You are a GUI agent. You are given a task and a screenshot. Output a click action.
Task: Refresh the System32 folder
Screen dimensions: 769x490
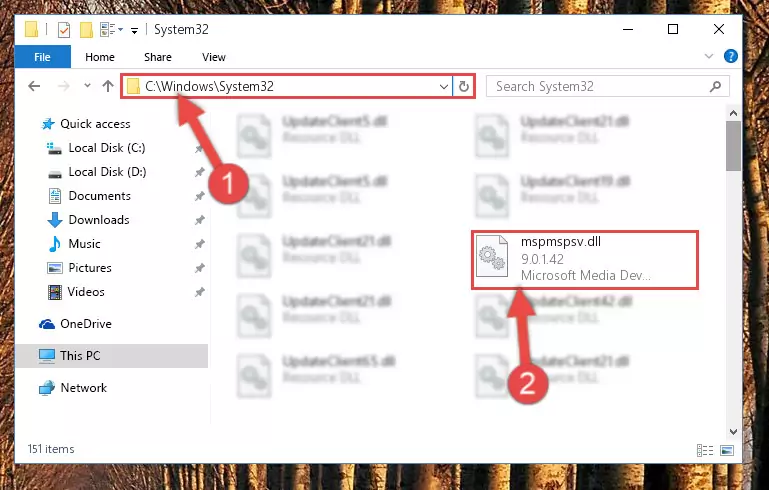click(x=463, y=87)
